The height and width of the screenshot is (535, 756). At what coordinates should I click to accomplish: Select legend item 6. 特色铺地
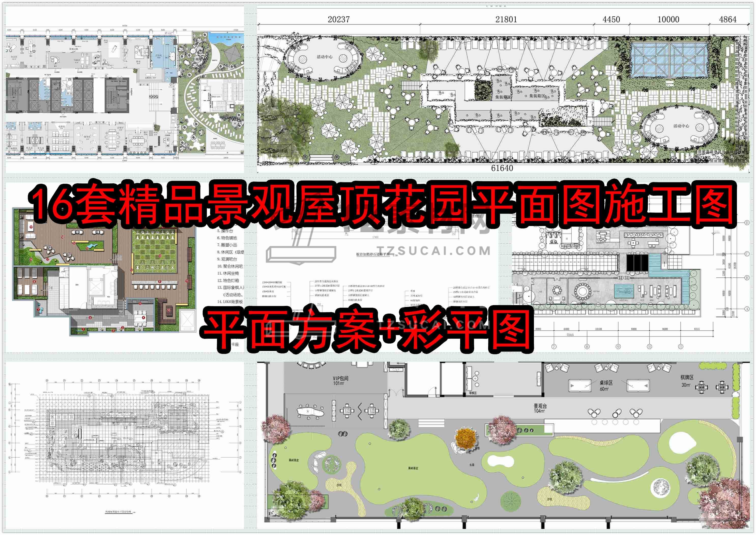(x=227, y=238)
